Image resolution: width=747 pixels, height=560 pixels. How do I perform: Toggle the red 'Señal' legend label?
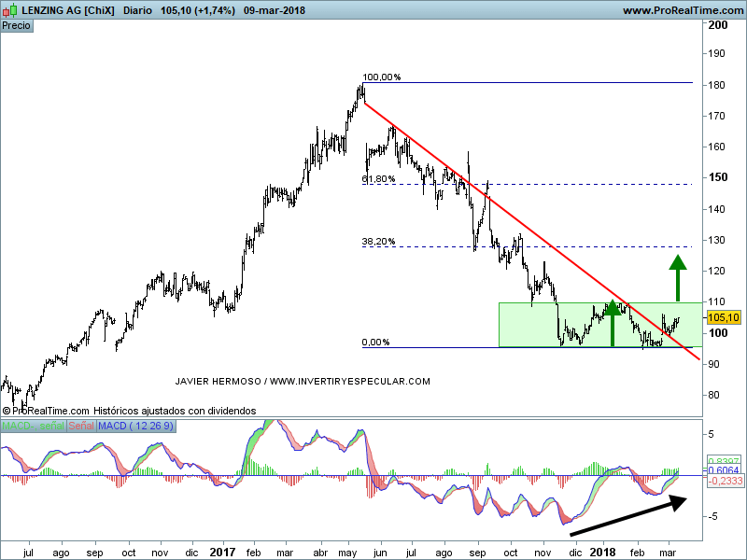pyautogui.click(x=81, y=427)
